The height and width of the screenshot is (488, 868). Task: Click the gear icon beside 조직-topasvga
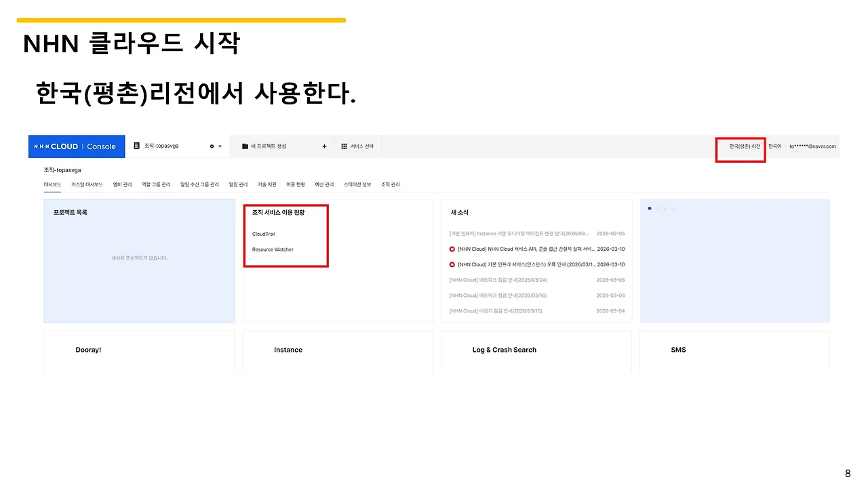pos(212,146)
